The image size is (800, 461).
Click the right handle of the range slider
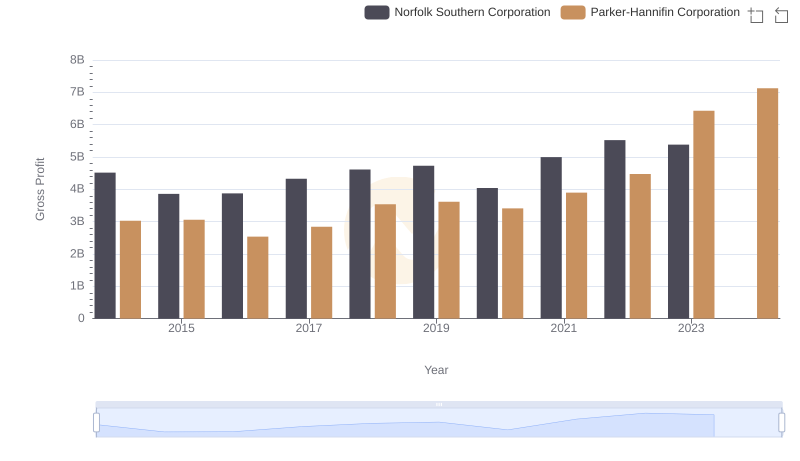click(x=781, y=422)
